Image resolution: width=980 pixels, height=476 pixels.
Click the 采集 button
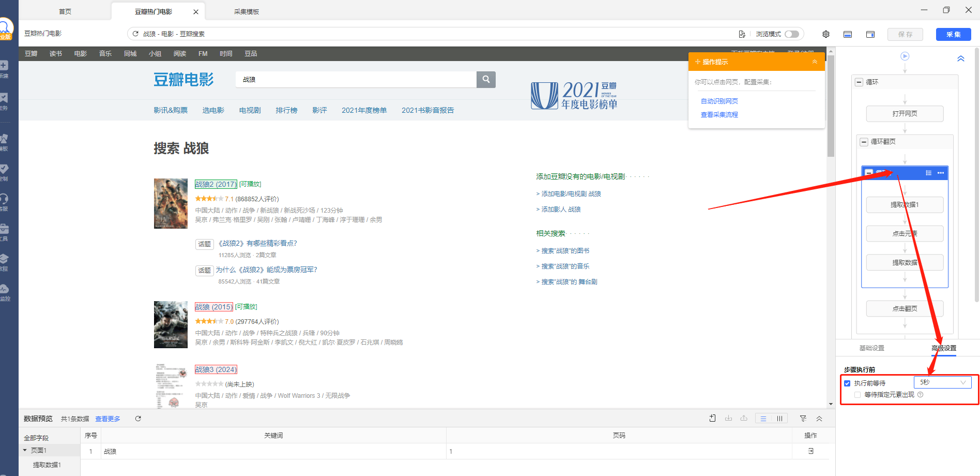954,34
